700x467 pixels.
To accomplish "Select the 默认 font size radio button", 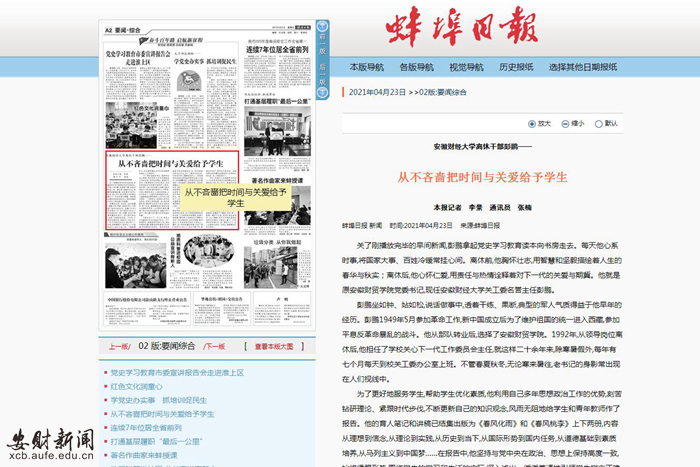I will tap(599, 123).
